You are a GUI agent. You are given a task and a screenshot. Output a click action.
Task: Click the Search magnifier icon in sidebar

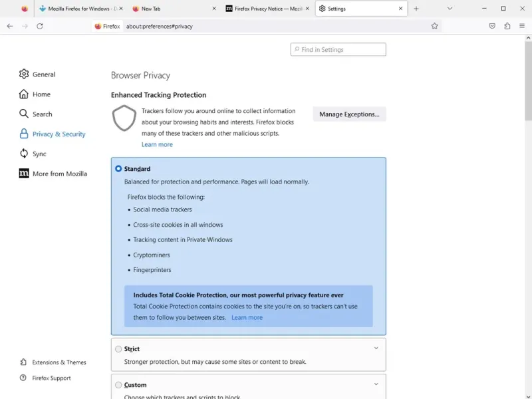(x=24, y=114)
